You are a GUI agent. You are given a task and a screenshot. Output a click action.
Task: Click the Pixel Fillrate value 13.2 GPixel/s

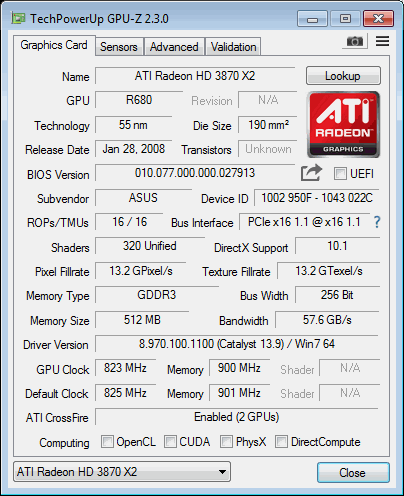tap(141, 271)
